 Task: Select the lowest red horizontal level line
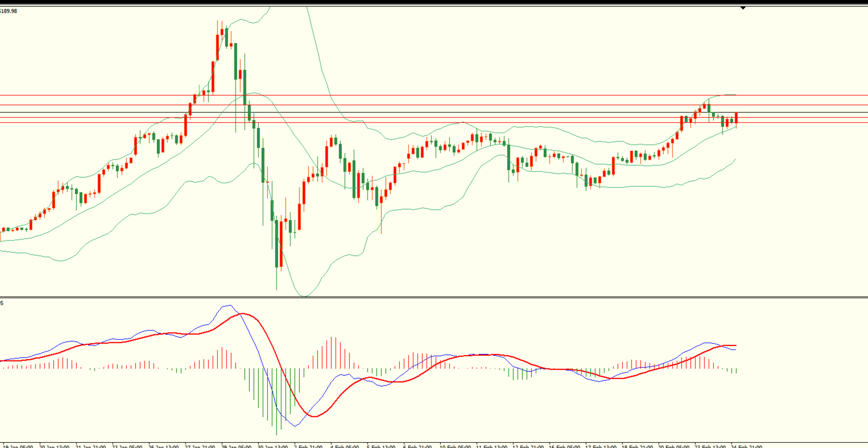point(398,122)
